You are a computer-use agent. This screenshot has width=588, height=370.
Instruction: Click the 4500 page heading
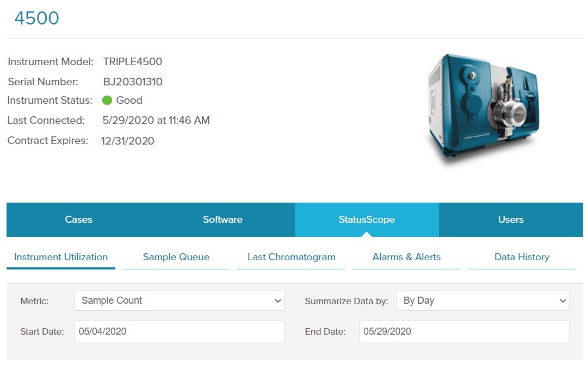[x=36, y=18]
